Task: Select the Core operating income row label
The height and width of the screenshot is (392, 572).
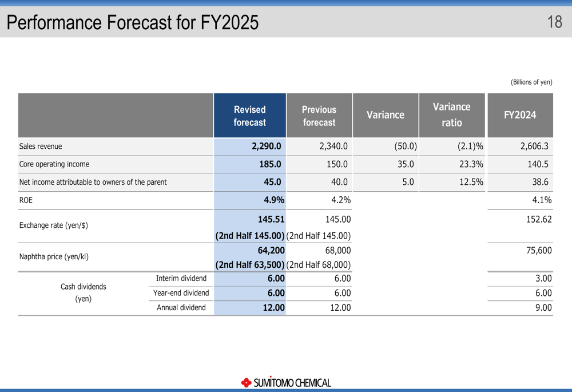Action: point(54,164)
